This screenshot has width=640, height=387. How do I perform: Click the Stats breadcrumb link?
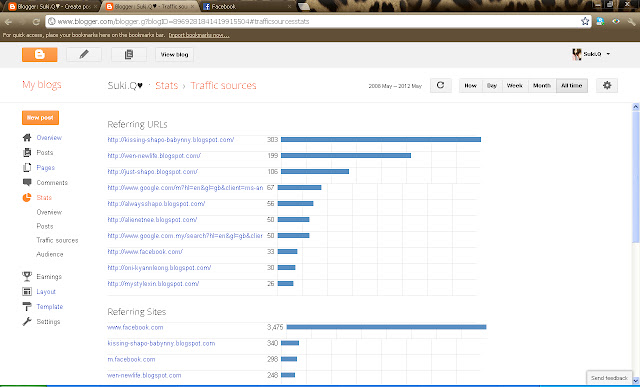167,85
